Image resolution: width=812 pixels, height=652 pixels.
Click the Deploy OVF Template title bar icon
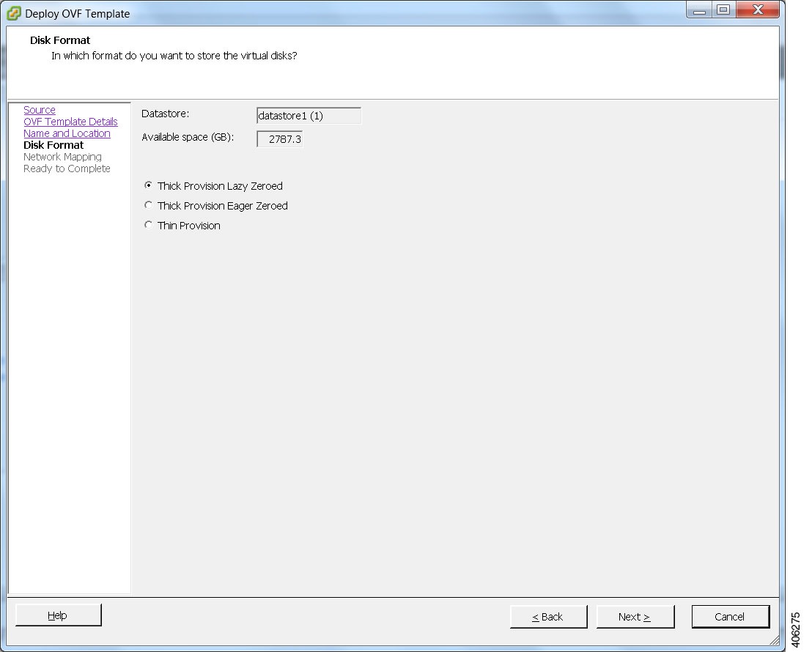[14, 13]
